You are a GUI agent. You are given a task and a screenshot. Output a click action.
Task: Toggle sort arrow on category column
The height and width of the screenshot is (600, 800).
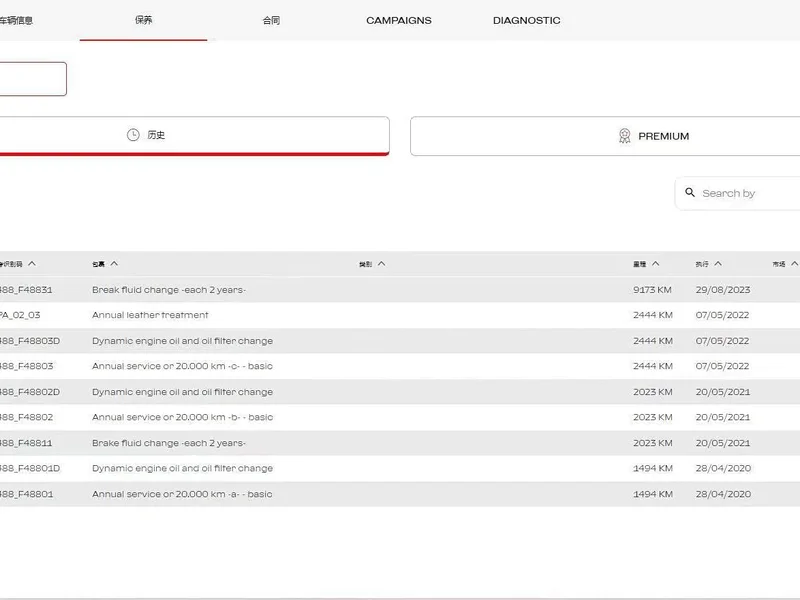[382, 264]
